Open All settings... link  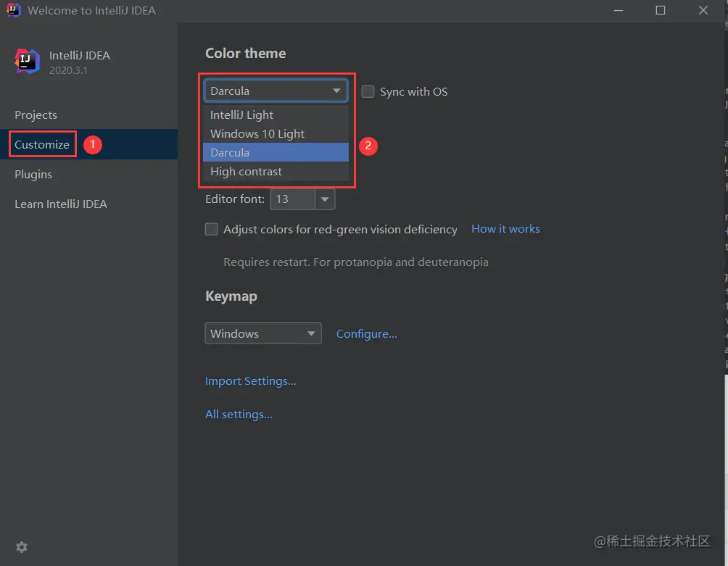tap(239, 415)
